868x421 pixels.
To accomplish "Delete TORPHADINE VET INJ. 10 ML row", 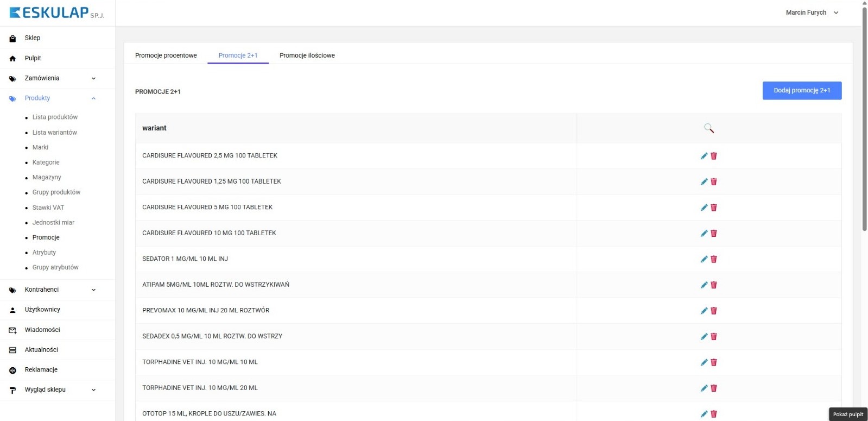I will point(714,362).
